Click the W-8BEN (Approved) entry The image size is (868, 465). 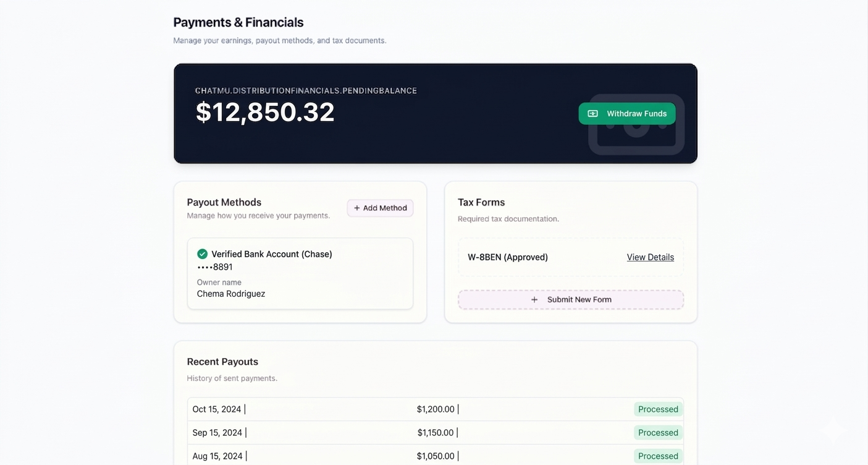507,257
